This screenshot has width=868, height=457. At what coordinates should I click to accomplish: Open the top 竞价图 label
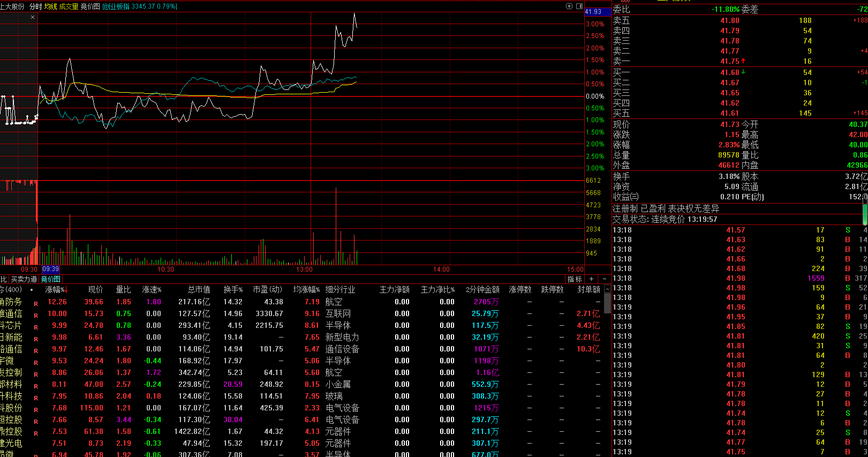pyautogui.click(x=90, y=6)
